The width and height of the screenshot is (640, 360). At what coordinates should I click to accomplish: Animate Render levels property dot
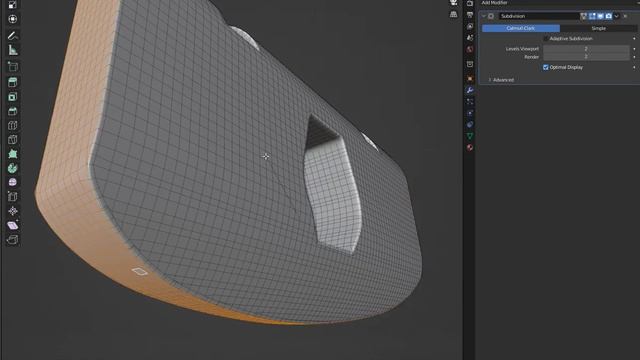pos(634,57)
